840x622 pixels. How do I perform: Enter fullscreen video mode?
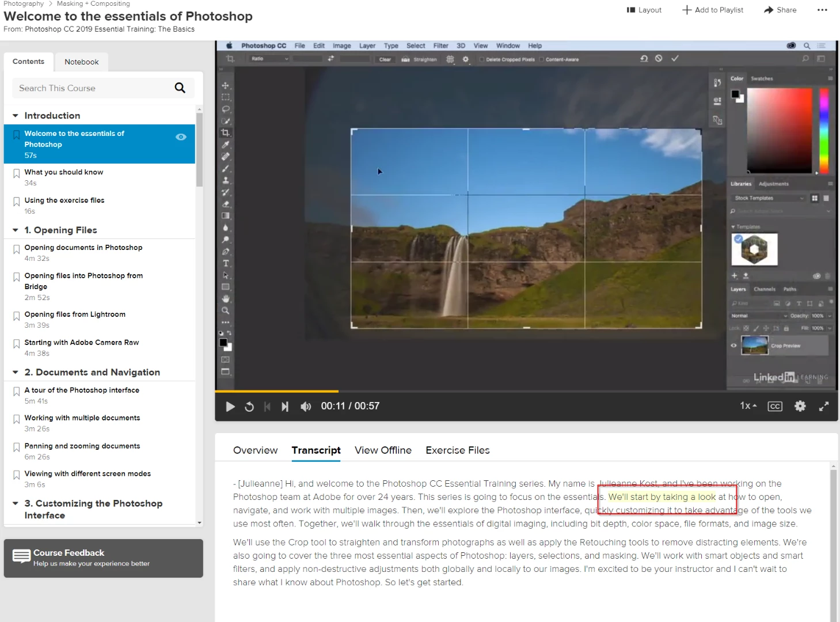coord(824,406)
